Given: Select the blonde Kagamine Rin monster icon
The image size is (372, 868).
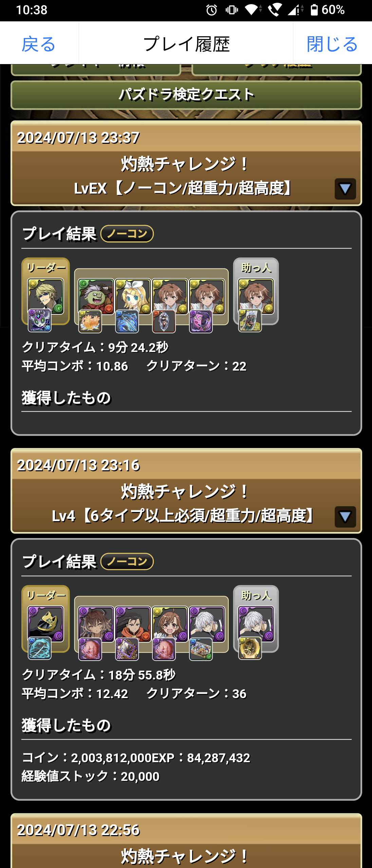Looking at the screenshot, I should pyautogui.click(x=133, y=297).
